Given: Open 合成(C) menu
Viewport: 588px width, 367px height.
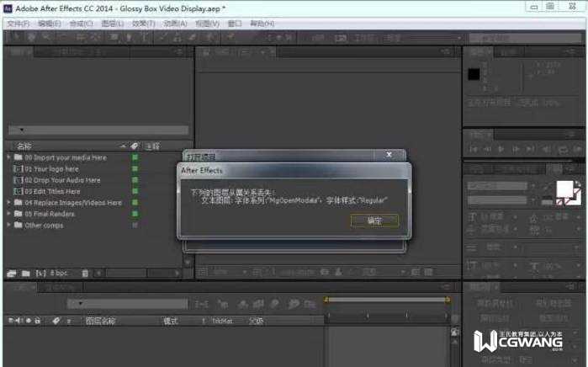Looking at the screenshot, I should click(81, 24).
